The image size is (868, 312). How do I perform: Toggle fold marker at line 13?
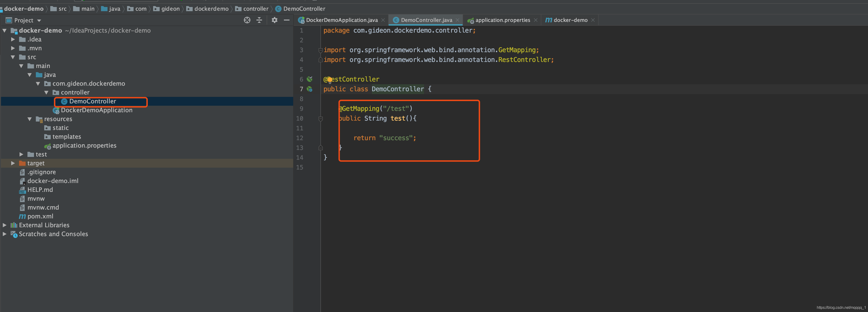(x=320, y=148)
